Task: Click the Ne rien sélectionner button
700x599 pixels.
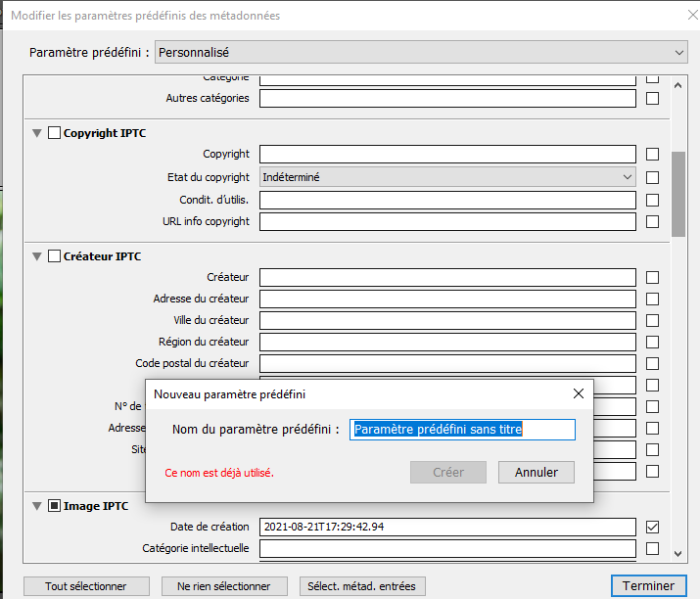Action: point(223,586)
